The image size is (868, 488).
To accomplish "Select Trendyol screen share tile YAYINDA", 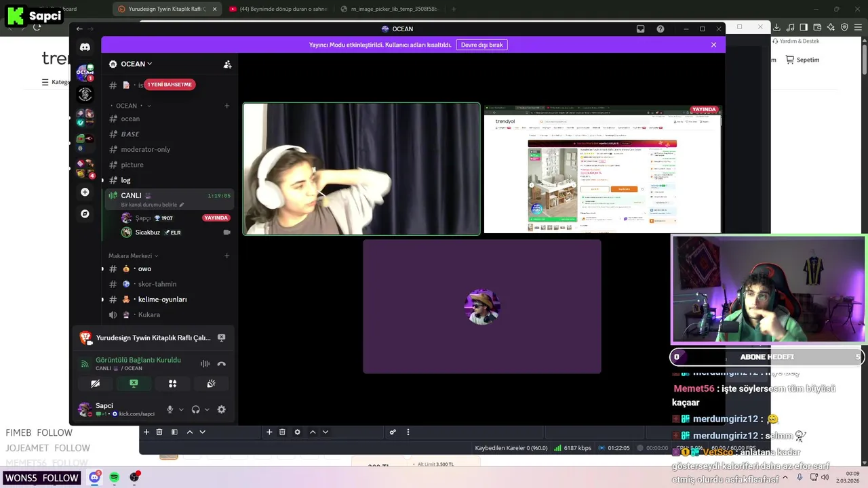I will coord(602,169).
